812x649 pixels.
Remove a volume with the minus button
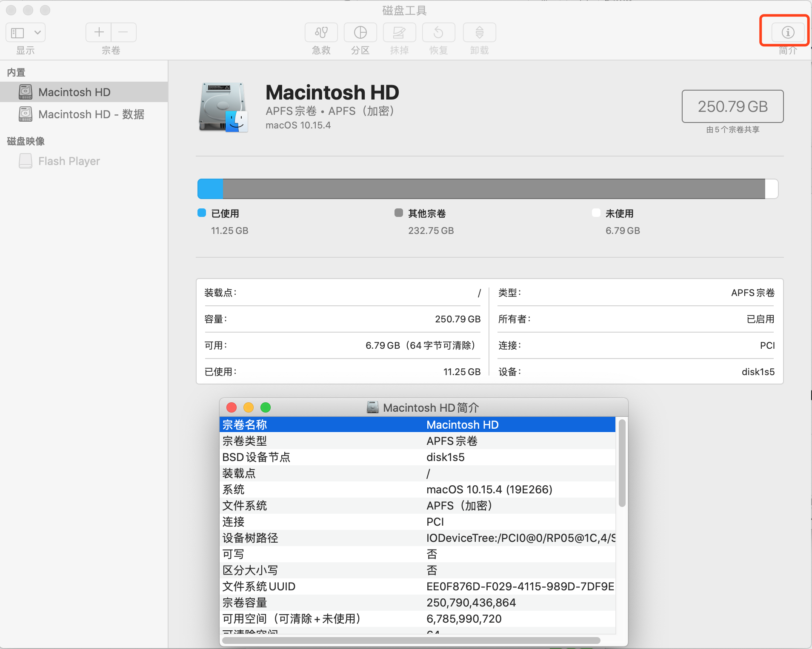123,32
